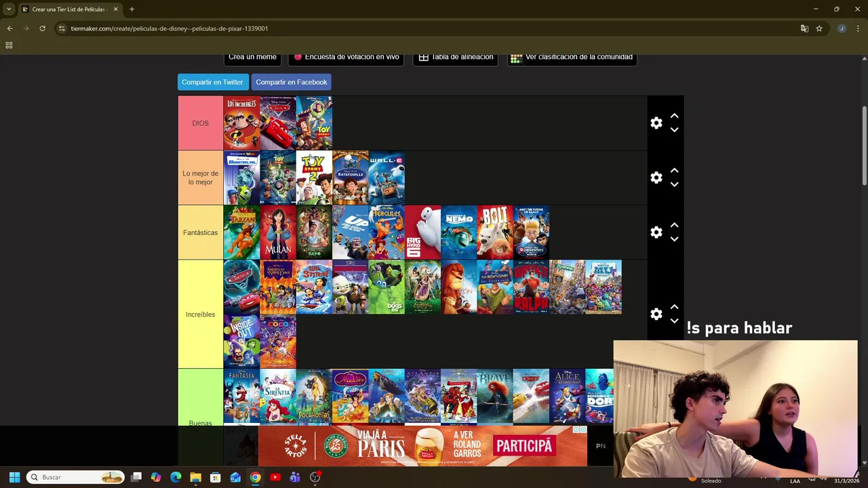868x488 pixels.
Task: Reload the Tiermaker page
Action: 42,28
